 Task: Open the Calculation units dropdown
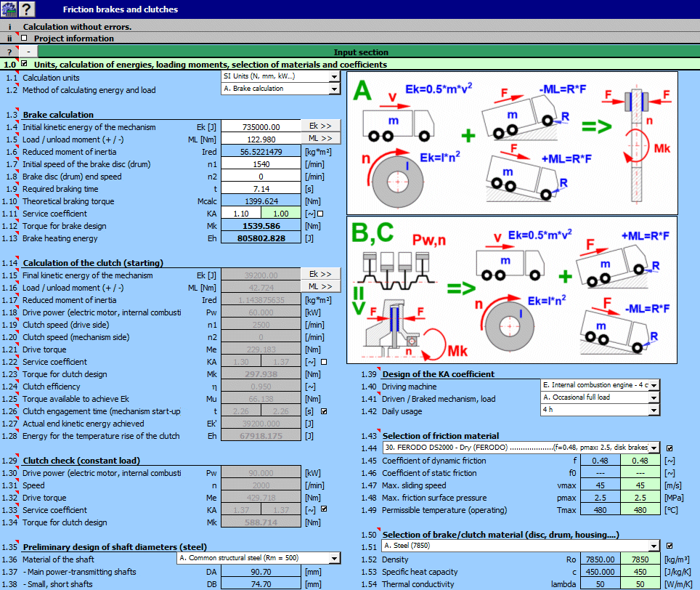point(333,76)
